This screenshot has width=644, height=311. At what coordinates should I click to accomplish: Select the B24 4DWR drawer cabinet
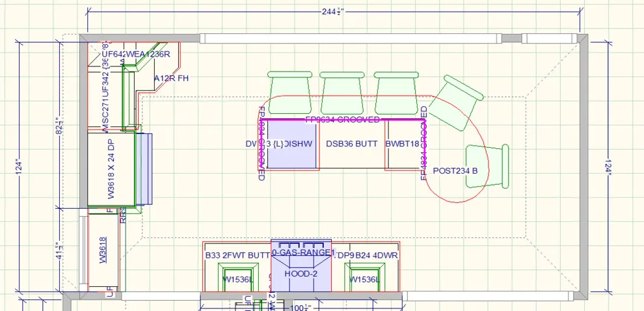[377, 255]
